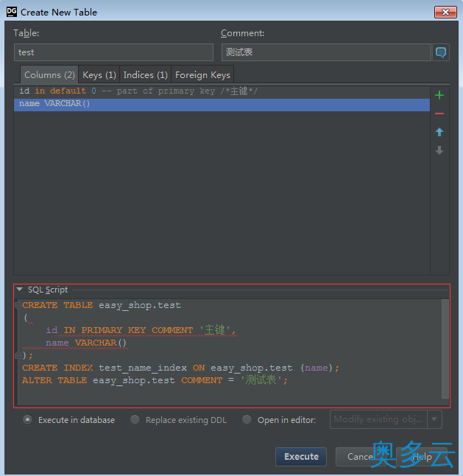The height and width of the screenshot is (476, 463).
Task: Click the CREATE TABLE easy_shop.test line
Action: coord(102,305)
